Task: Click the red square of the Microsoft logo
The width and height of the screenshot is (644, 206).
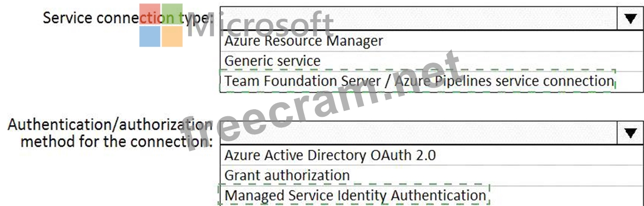Action: (x=150, y=14)
